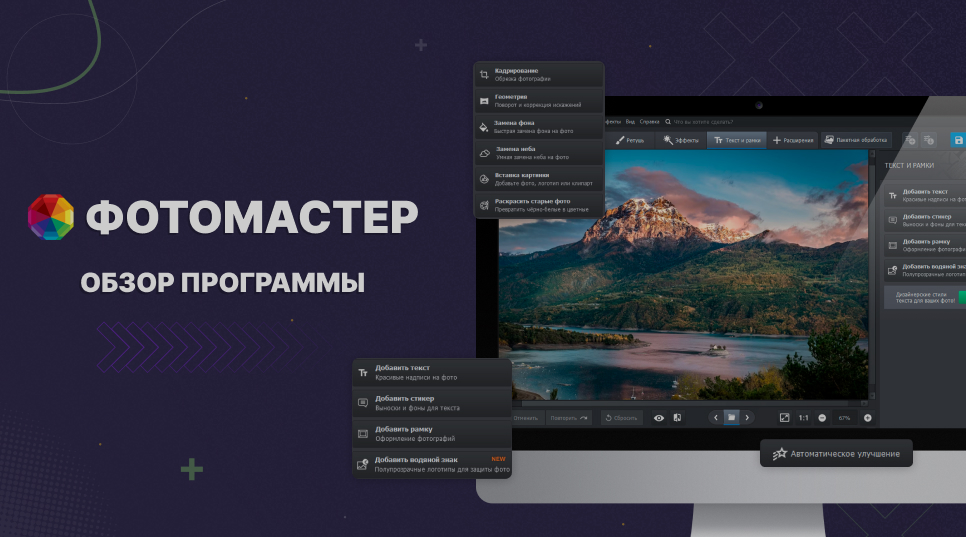Go to the previous photo with left chevron

[x=716, y=417]
